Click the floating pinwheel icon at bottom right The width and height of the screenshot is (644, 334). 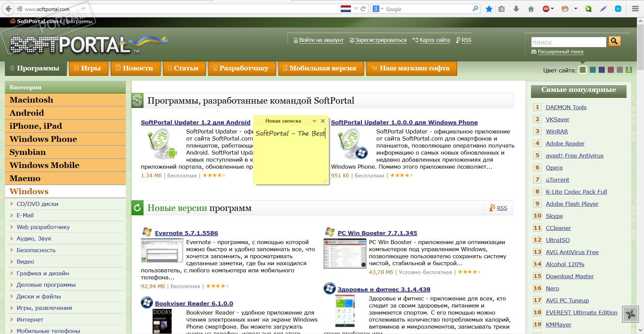pos(631,314)
